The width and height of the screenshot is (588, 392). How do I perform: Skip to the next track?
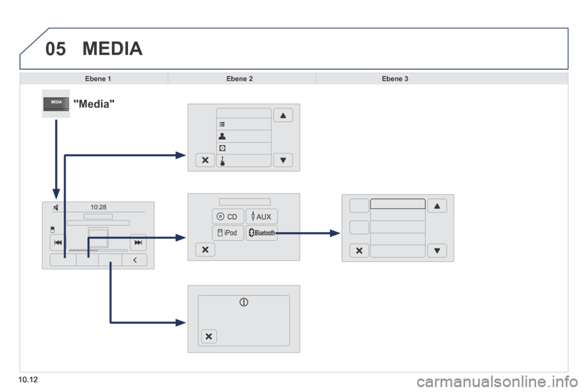138,243
